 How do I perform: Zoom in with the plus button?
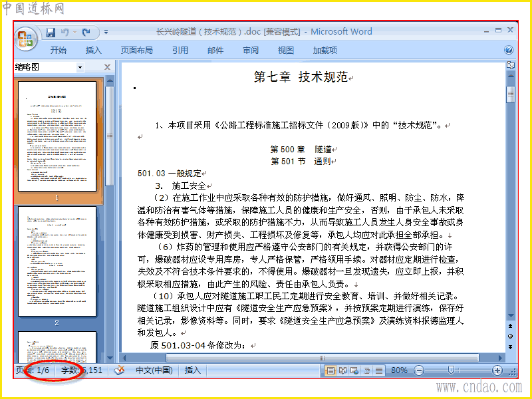497,370
